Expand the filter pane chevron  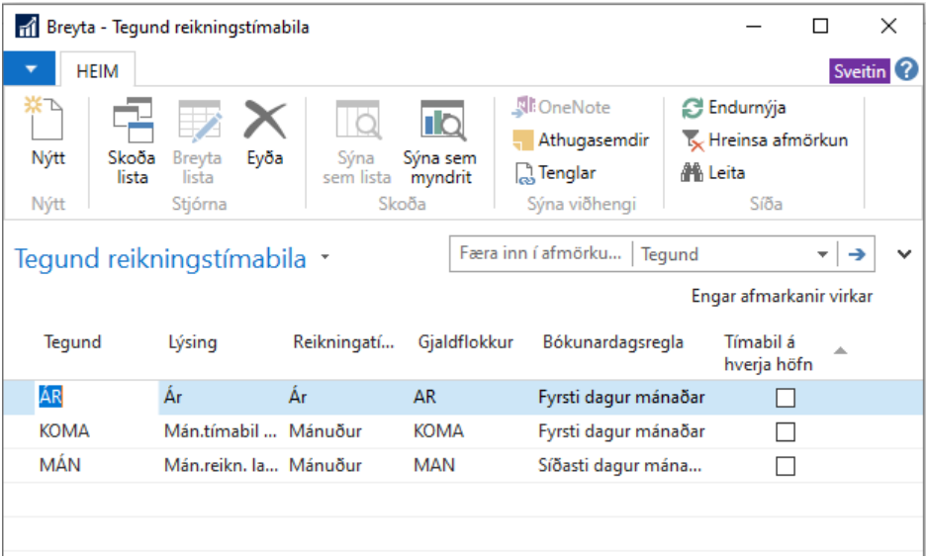[904, 255]
